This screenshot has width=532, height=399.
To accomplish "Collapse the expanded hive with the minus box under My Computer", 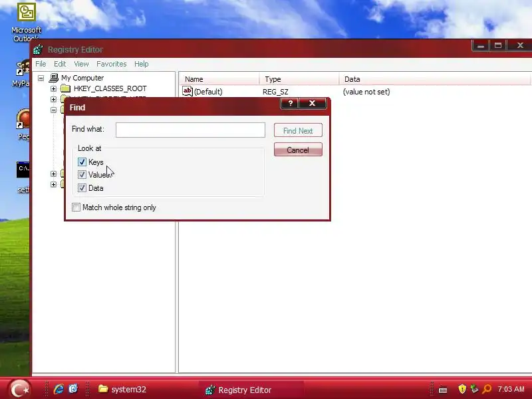I will coord(53,110).
